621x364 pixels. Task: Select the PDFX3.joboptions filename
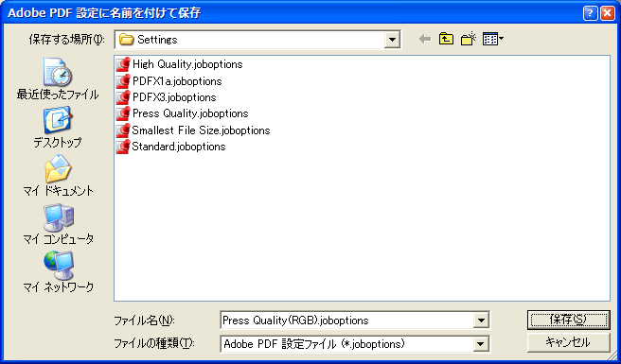174,97
